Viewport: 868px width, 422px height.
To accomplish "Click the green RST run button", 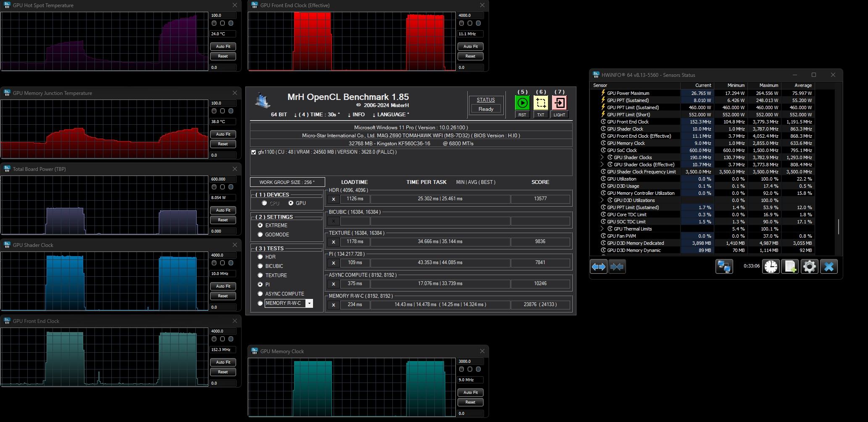I will (x=522, y=103).
